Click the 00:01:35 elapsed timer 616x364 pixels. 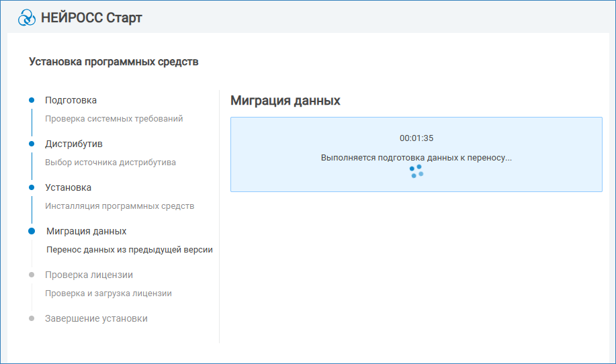(416, 138)
